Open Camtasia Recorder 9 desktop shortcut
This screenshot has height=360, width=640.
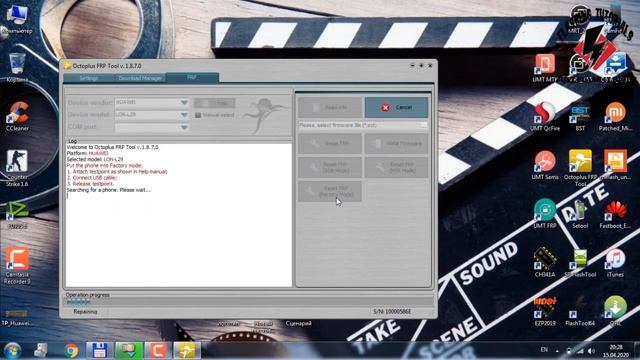coord(17,264)
